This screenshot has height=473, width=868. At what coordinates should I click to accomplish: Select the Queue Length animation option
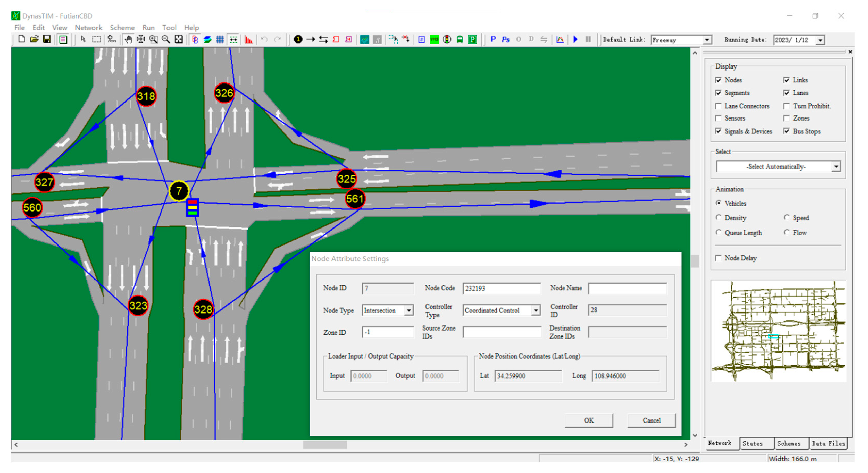718,232
